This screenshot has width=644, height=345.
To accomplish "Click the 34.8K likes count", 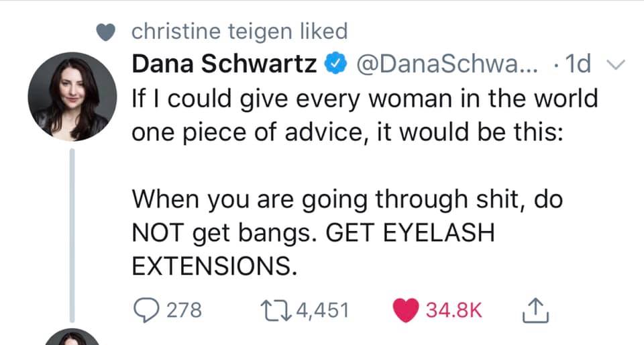I will [455, 310].
